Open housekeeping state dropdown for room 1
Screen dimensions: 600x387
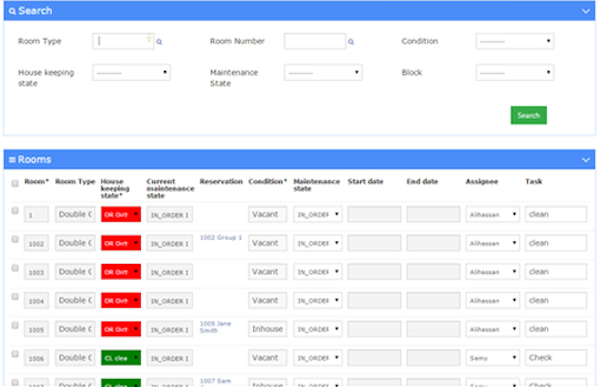[x=121, y=214]
